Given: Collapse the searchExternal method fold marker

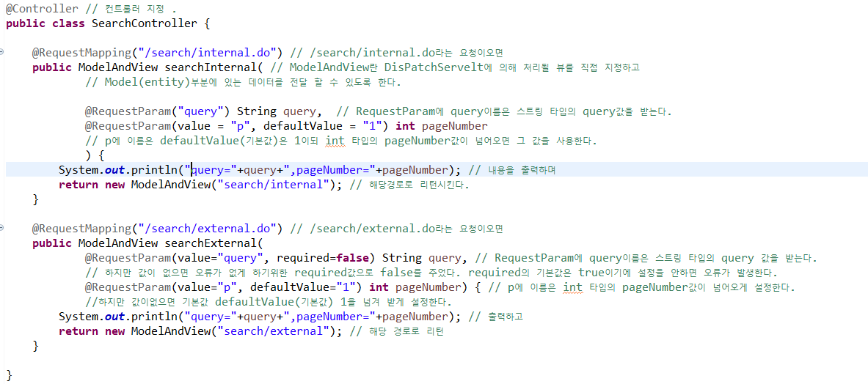Looking at the screenshot, I should coord(2,228).
